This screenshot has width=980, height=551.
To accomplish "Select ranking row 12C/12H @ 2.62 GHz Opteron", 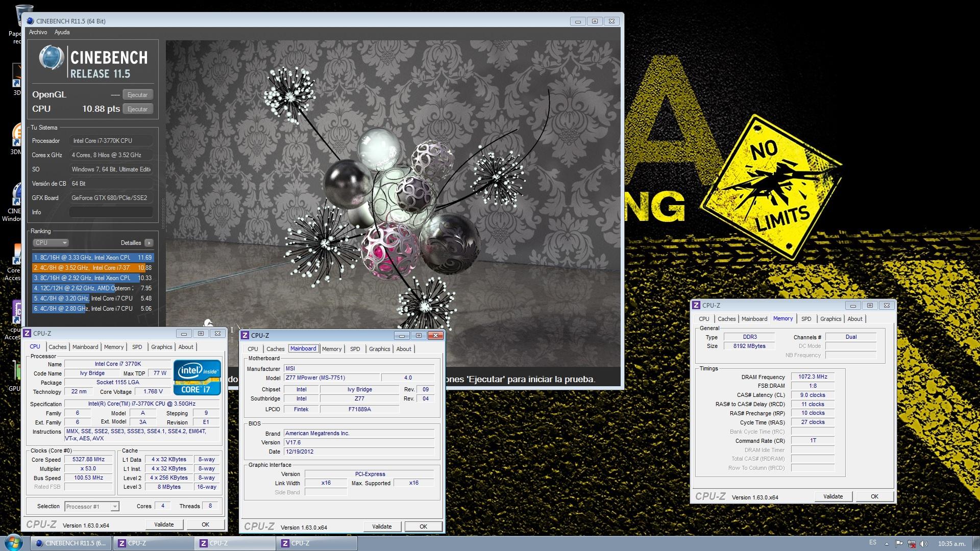I will (x=92, y=288).
